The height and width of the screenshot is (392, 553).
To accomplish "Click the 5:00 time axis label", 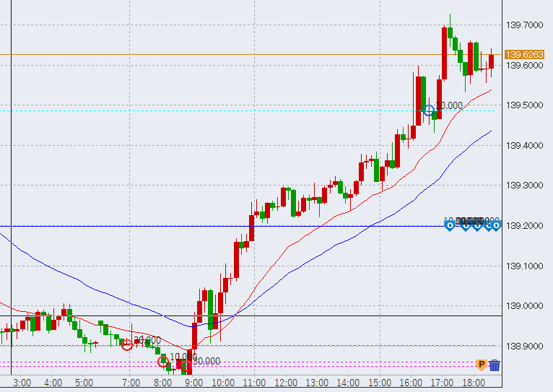I will click(x=84, y=383).
